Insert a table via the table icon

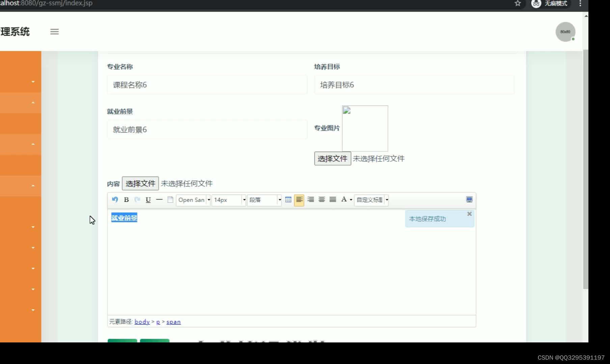point(288,200)
